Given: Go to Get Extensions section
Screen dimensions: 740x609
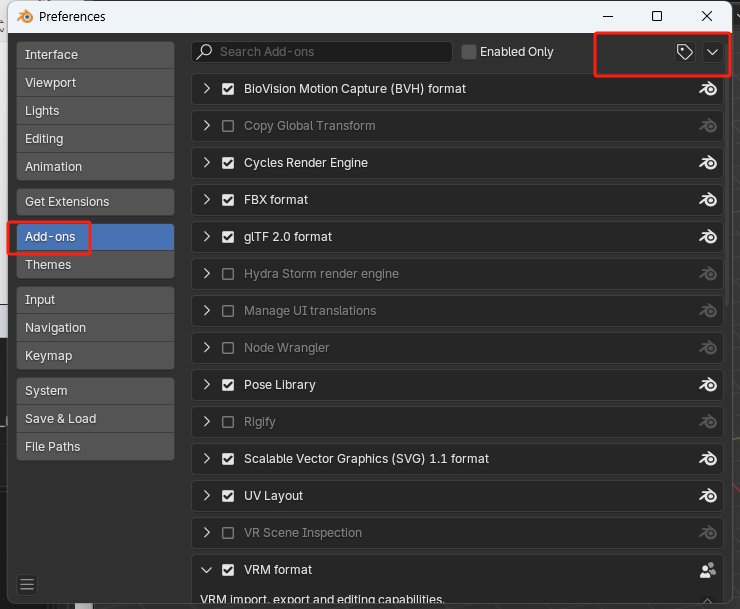Looking at the screenshot, I should [x=95, y=202].
